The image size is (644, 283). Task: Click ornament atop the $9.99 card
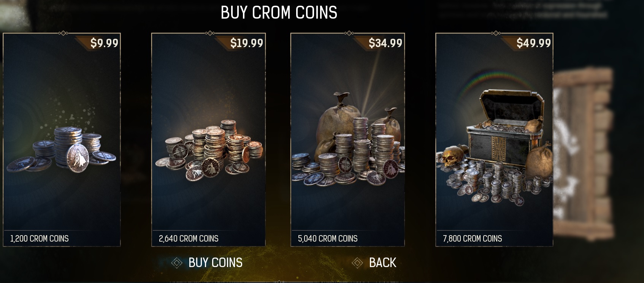[63, 33]
